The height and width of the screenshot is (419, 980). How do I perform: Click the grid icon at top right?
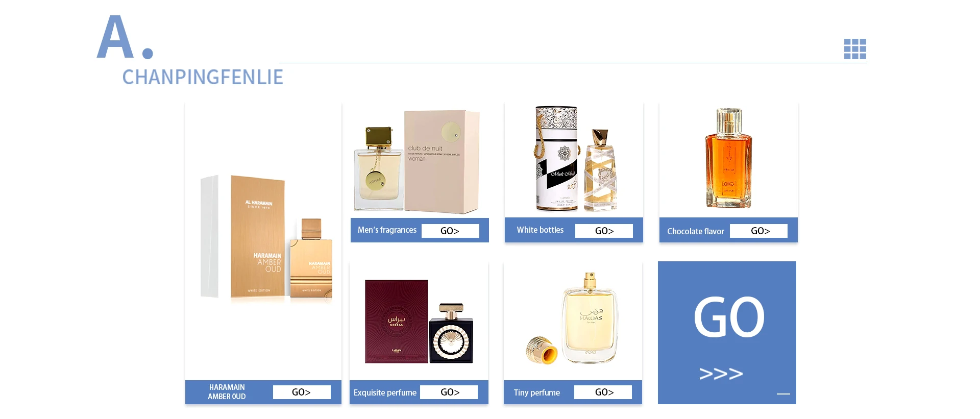point(855,49)
